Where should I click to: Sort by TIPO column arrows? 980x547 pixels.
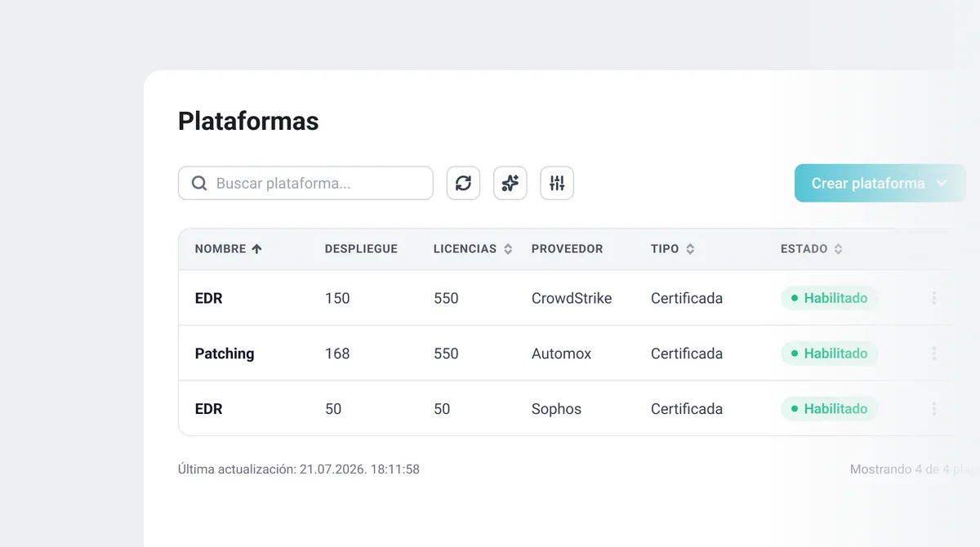click(690, 249)
